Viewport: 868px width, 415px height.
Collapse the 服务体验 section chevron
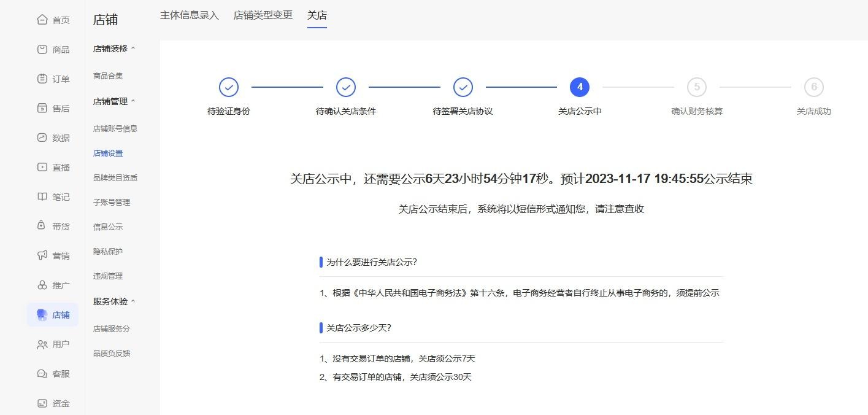[x=133, y=301]
